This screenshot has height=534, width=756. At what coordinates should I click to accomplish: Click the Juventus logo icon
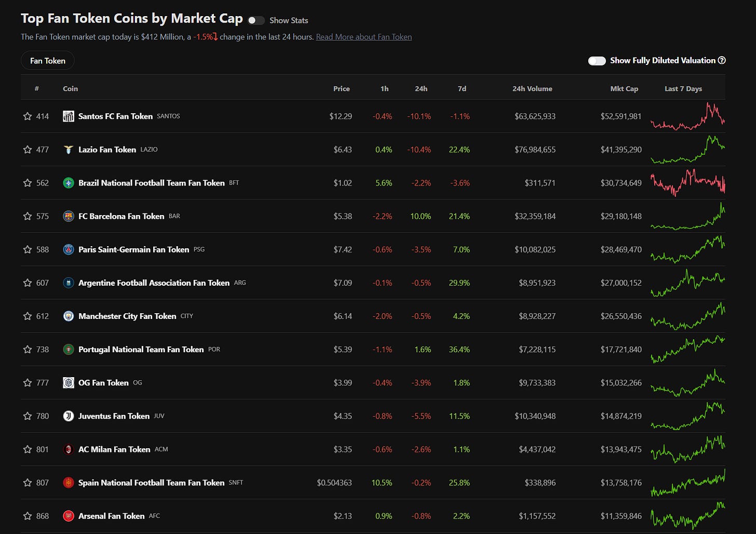69,416
